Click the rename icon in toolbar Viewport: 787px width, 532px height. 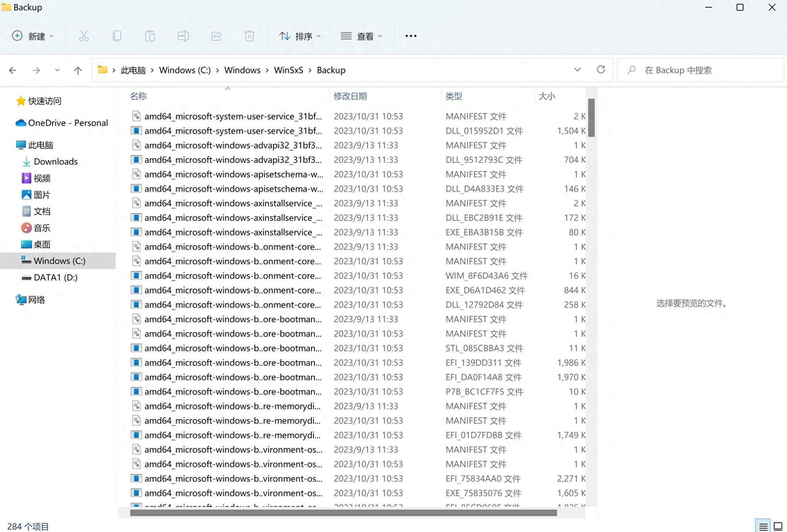pyautogui.click(x=183, y=36)
